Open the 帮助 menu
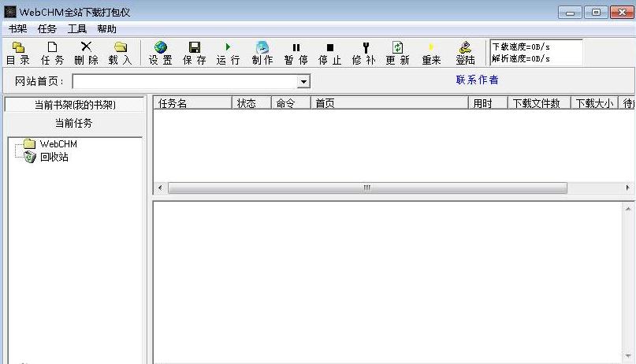The width and height of the screenshot is (636, 364). coord(106,29)
